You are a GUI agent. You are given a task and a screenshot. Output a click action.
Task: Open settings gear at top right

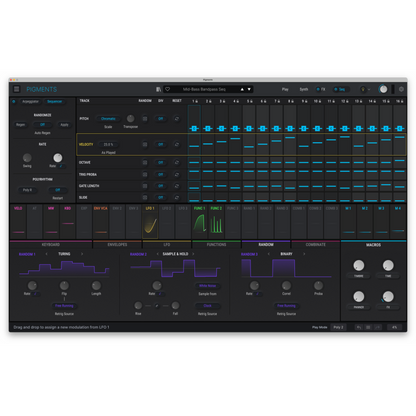click(401, 89)
